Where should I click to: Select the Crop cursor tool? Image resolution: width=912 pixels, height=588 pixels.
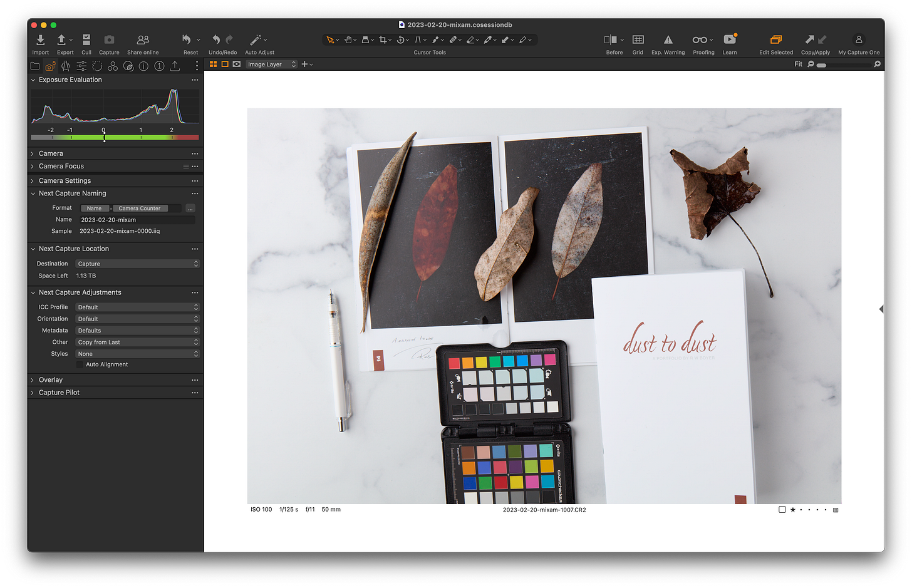click(383, 39)
